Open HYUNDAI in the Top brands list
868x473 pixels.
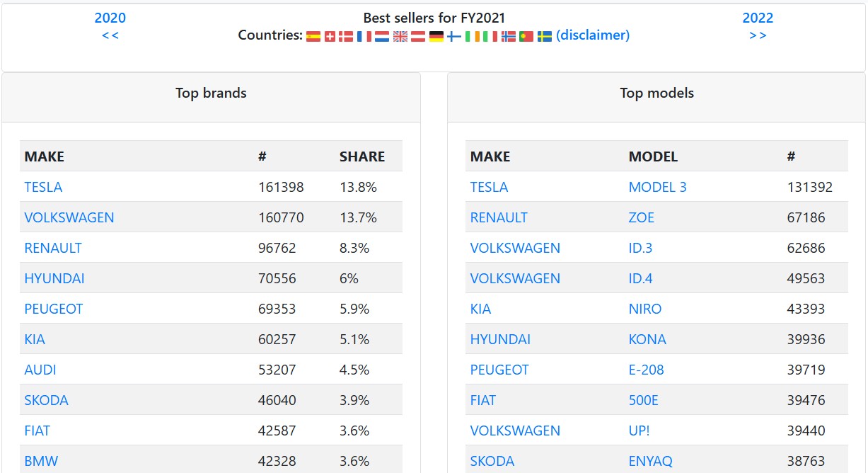54,278
